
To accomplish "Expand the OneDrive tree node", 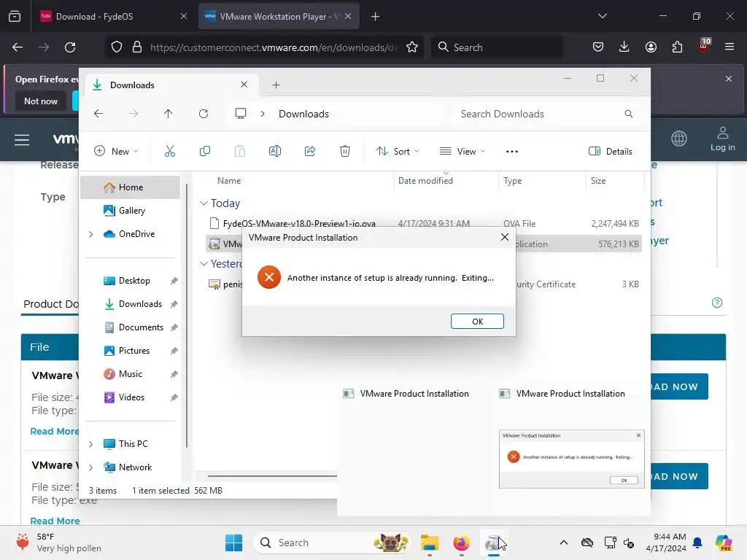I will click(x=91, y=234).
